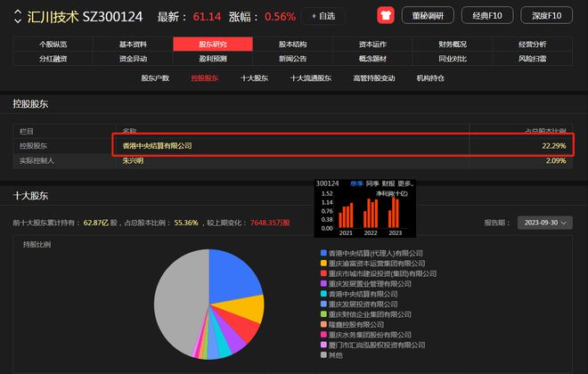Click legend label 重庆发展投资有限公司
The image size is (588, 374).
point(363,305)
